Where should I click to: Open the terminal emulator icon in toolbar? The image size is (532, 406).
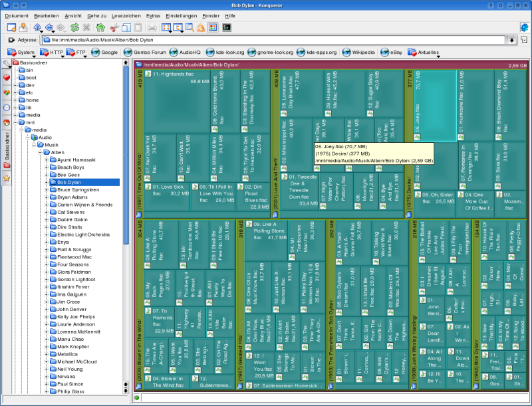point(227,27)
